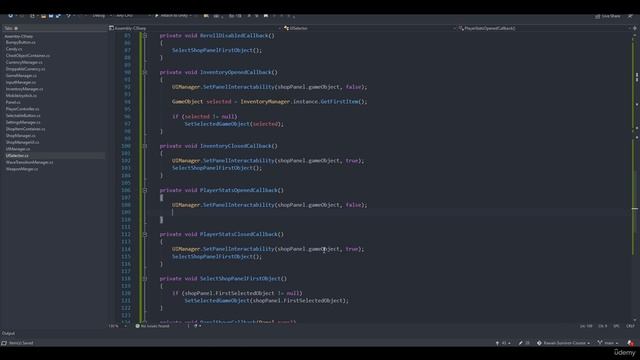
Task: Click the Kawaii Survivor Course repository selector
Action: 563,343
